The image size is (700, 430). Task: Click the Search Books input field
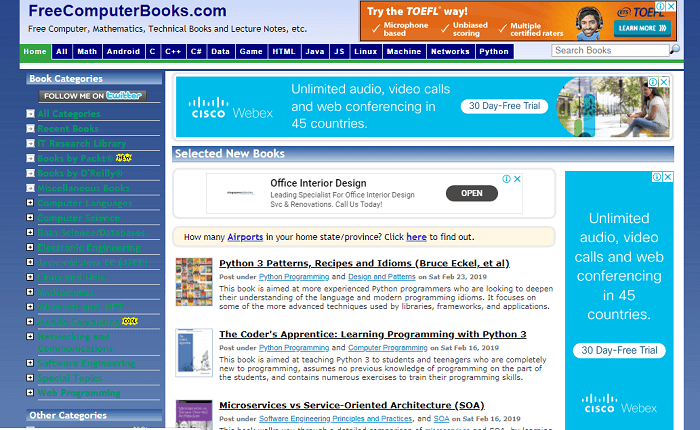point(610,50)
